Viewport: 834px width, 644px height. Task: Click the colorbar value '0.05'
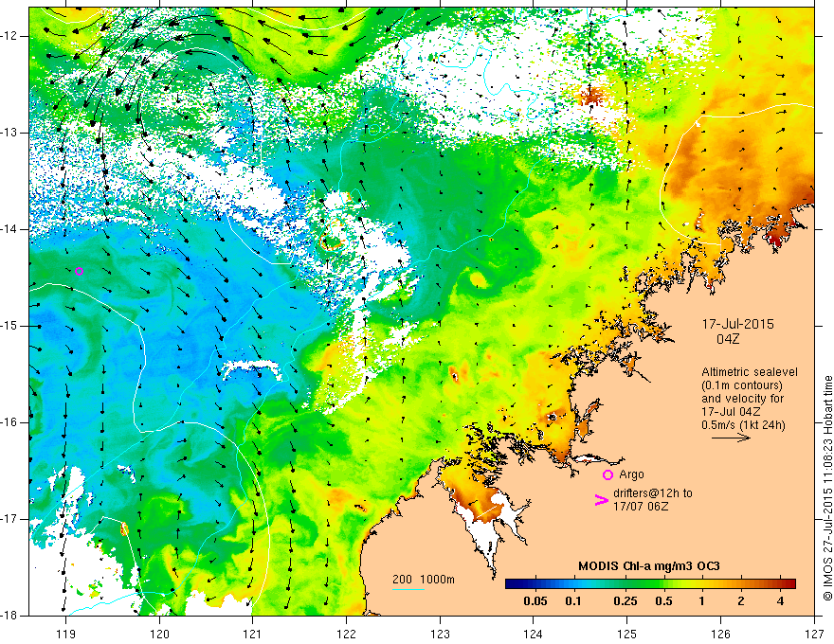(x=535, y=601)
